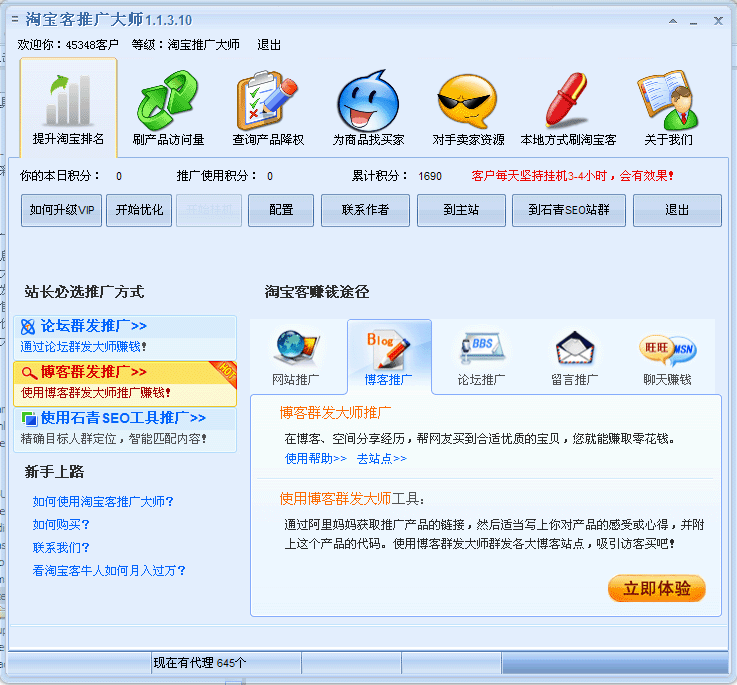Click the orange 立即体验 button
Image resolution: width=737 pixels, height=685 pixels.
point(657,588)
